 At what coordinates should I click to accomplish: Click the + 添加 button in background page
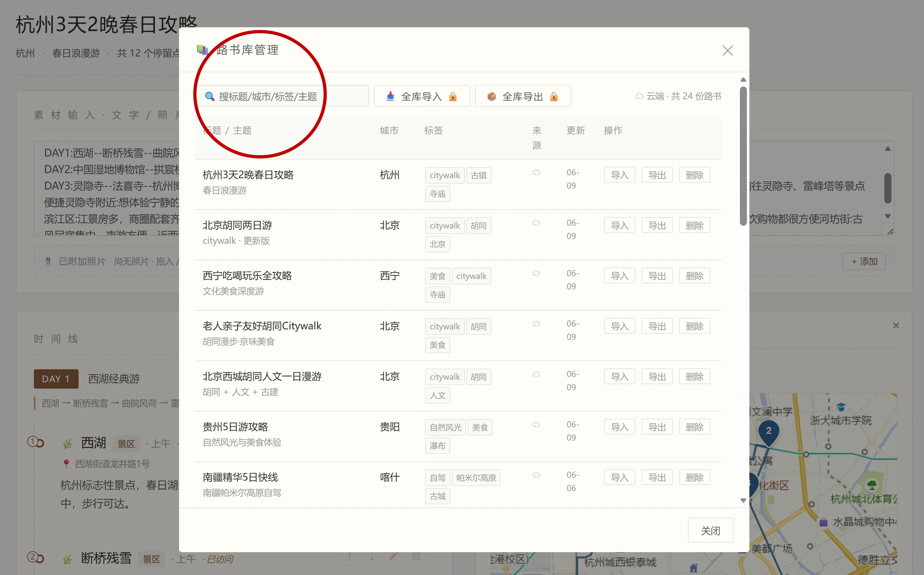tap(864, 261)
